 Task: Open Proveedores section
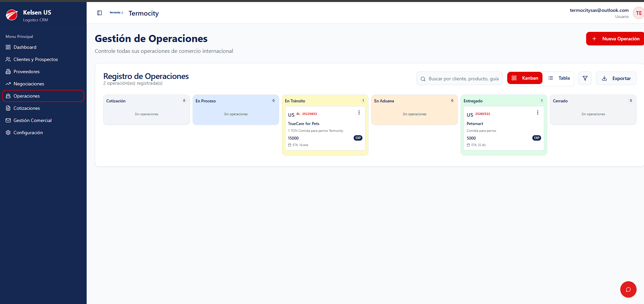(x=43, y=72)
